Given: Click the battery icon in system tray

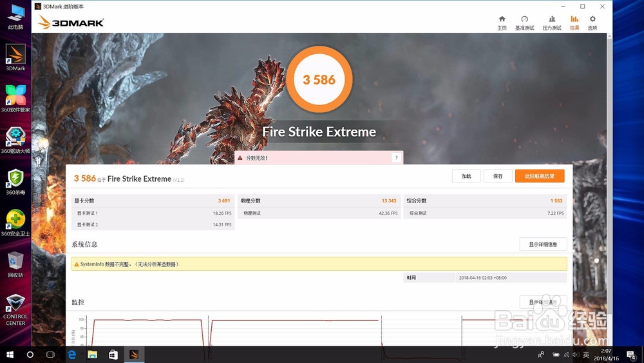Looking at the screenshot, I should pos(556,355).
